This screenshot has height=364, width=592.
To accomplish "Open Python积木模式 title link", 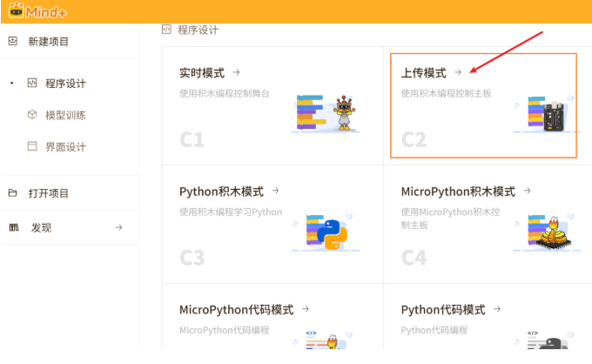I will pos(221,192).
